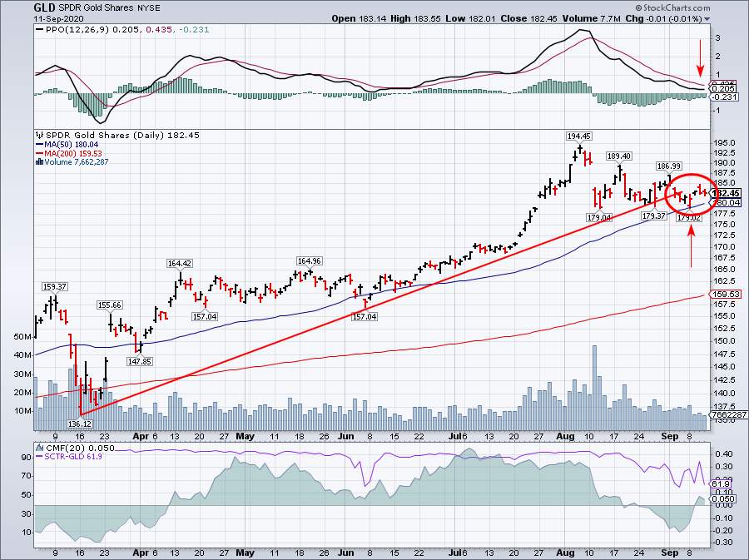Click the 179.02 low price label

coord(690,218)
